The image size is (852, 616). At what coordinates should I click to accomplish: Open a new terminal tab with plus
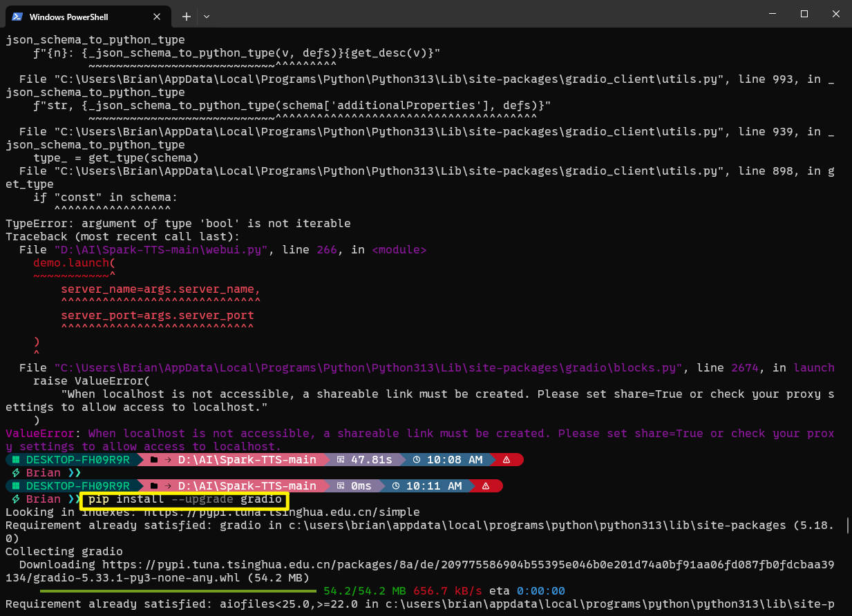coord(187,16)
